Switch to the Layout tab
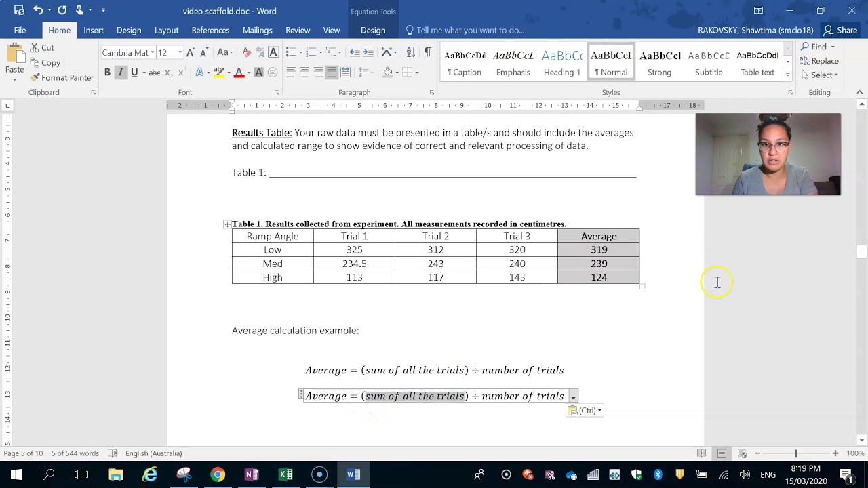Screen dimensions: 868x488 (x=166, y=30)
